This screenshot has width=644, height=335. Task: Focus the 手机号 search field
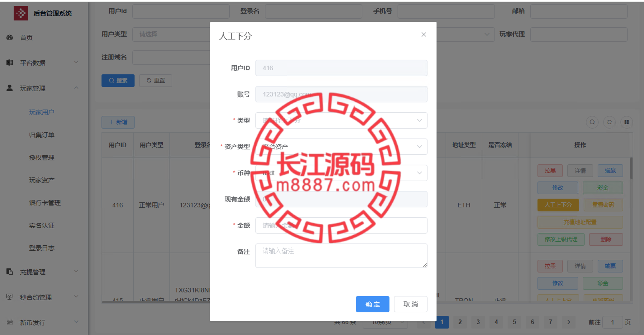coord(446,11)
